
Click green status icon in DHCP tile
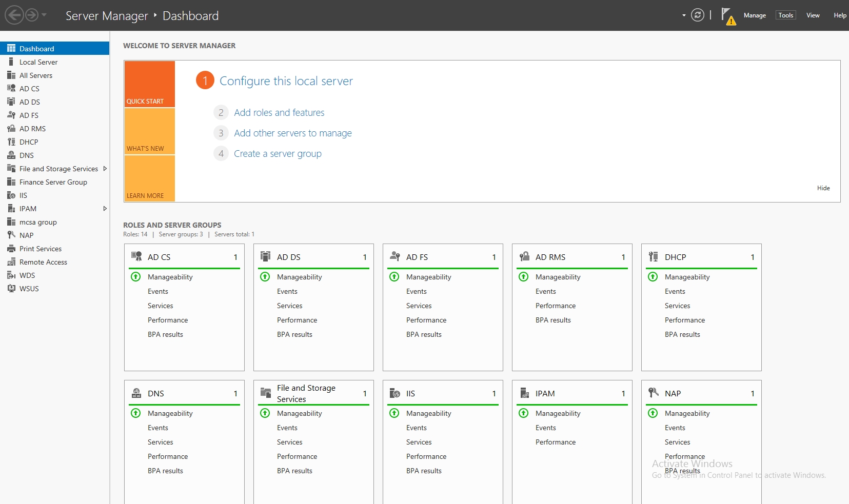click(653, 277)
